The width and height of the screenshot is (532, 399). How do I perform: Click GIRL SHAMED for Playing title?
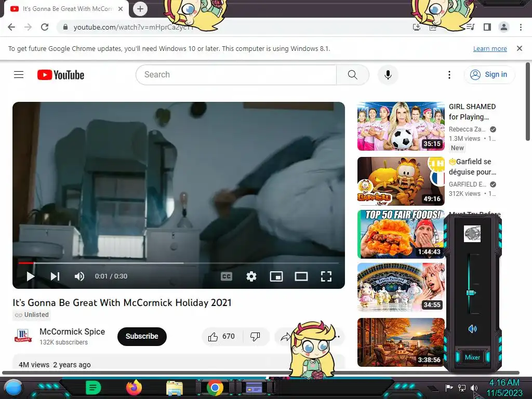(x=472, y=112)
